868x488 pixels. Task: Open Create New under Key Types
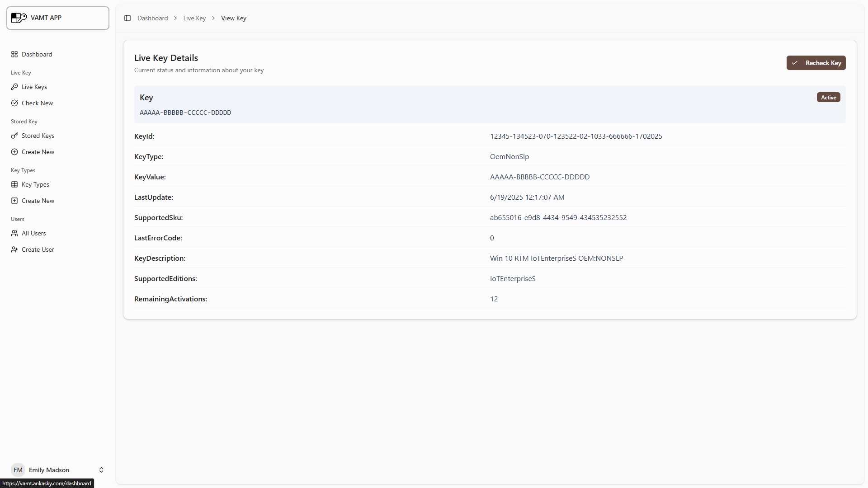(x=38, y=201)
